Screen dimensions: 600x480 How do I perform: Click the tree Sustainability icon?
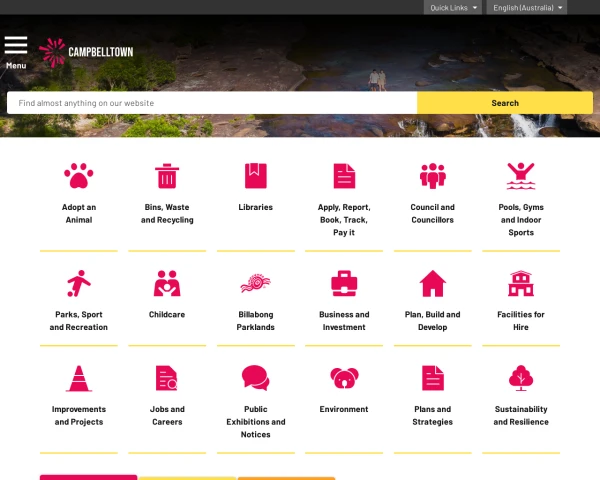click(x=521, y=378)
